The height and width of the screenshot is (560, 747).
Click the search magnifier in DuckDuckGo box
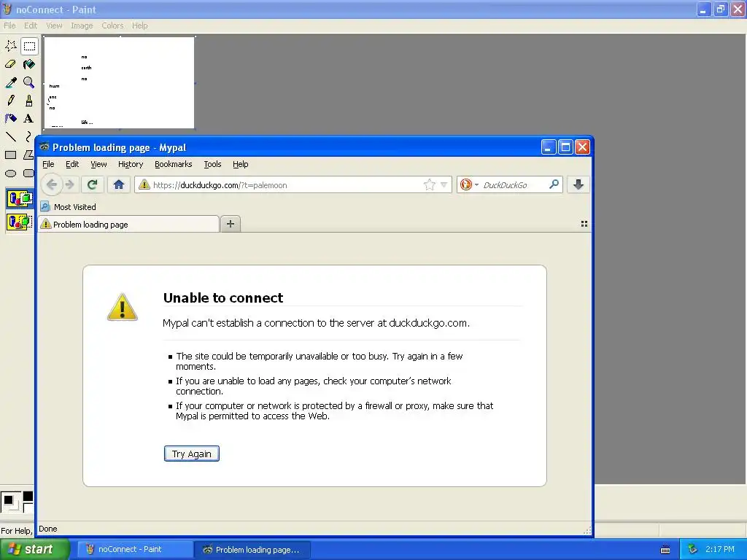click(x=554, y=184)
